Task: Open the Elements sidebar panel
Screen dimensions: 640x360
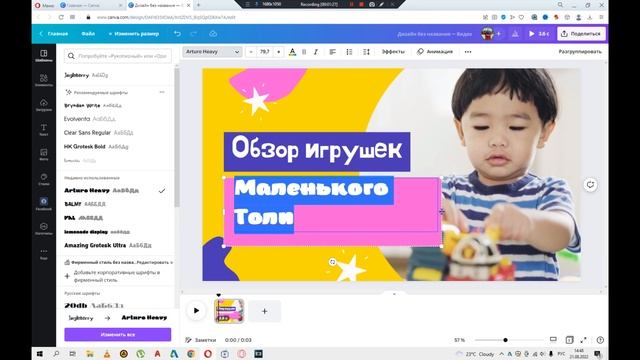Action: tap(44, 80)
